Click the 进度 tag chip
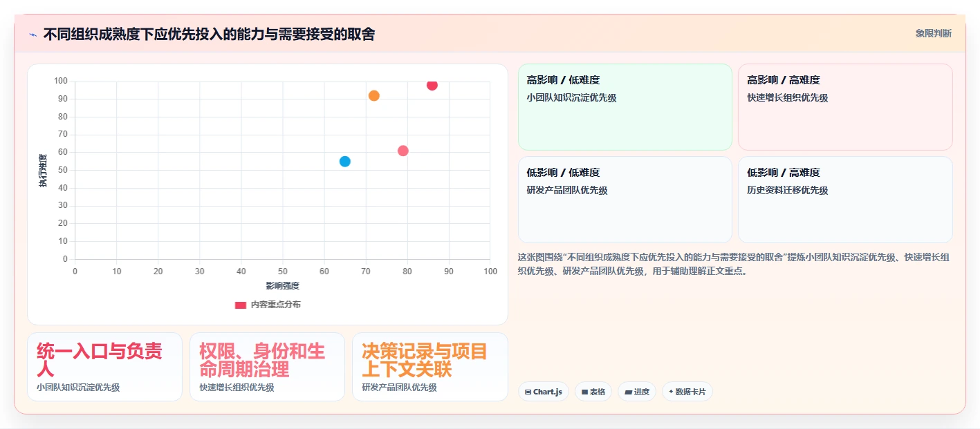This screenshot has width=980, height=429. click(637, 392)
